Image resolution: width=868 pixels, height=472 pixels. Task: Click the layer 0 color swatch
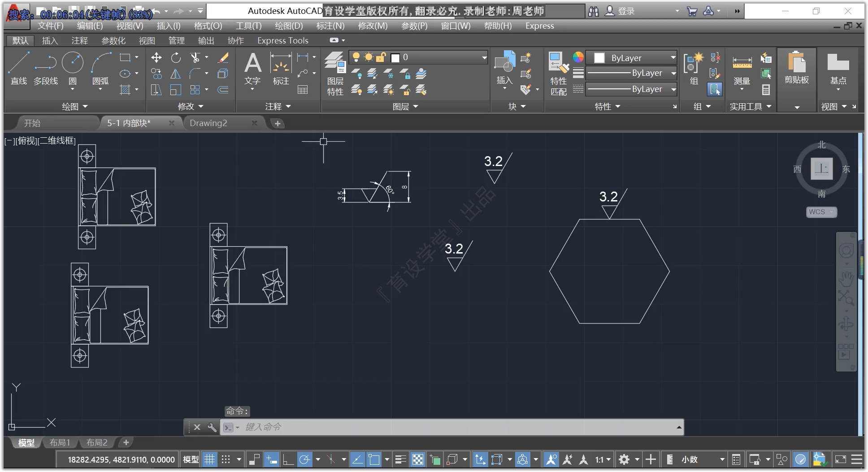(395, 57)
